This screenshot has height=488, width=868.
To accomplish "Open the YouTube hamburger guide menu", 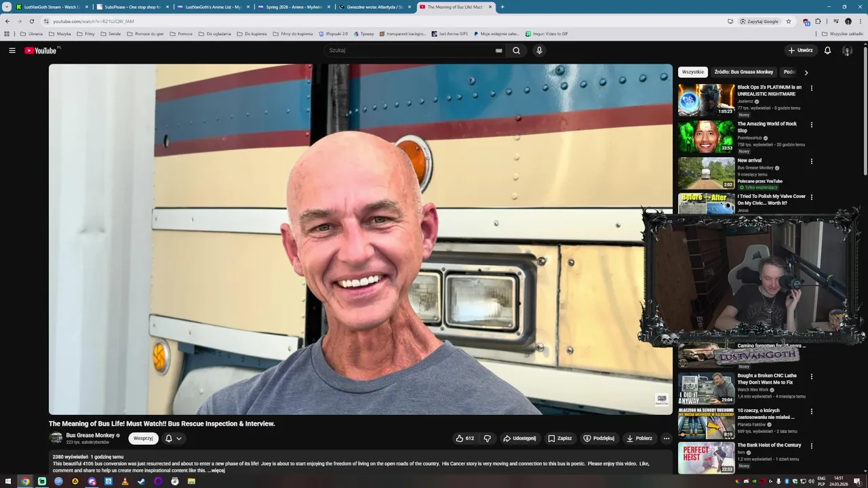I will pyautogui.click(x=12, y=50).
